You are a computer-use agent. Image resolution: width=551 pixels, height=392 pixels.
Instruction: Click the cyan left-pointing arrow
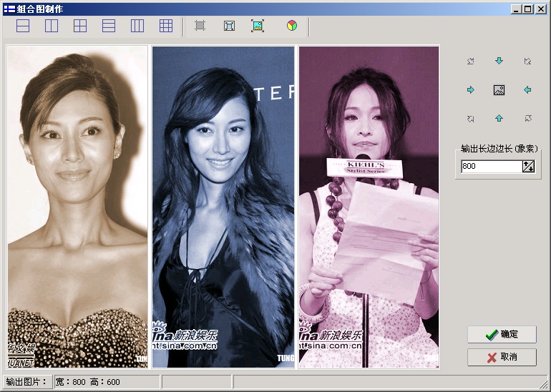click(528, 90)
